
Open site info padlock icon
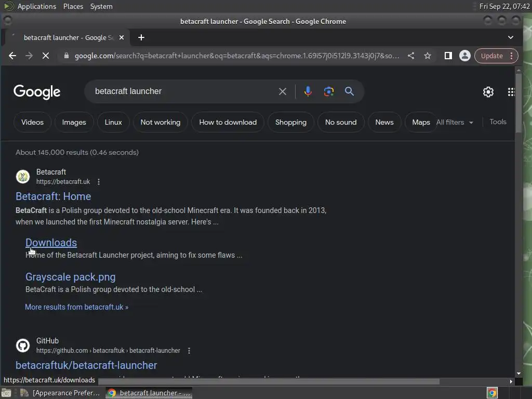(66, 56)
